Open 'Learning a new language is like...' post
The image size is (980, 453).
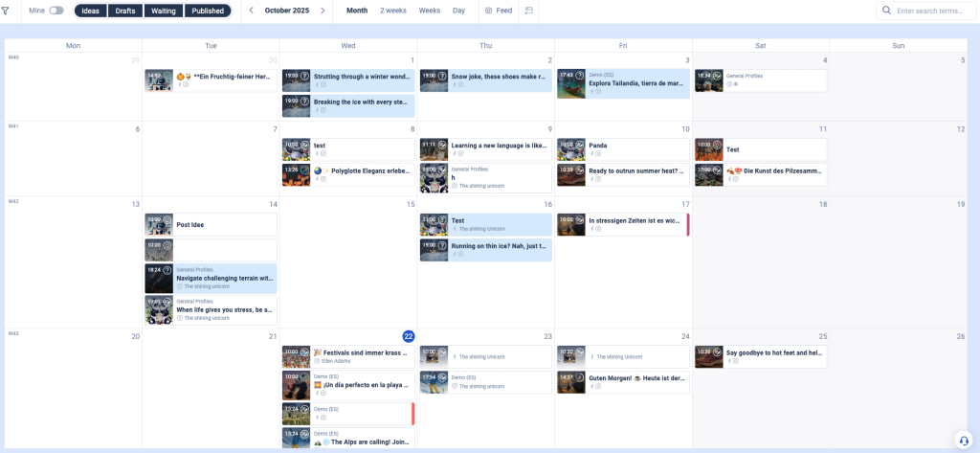(485, 149)
